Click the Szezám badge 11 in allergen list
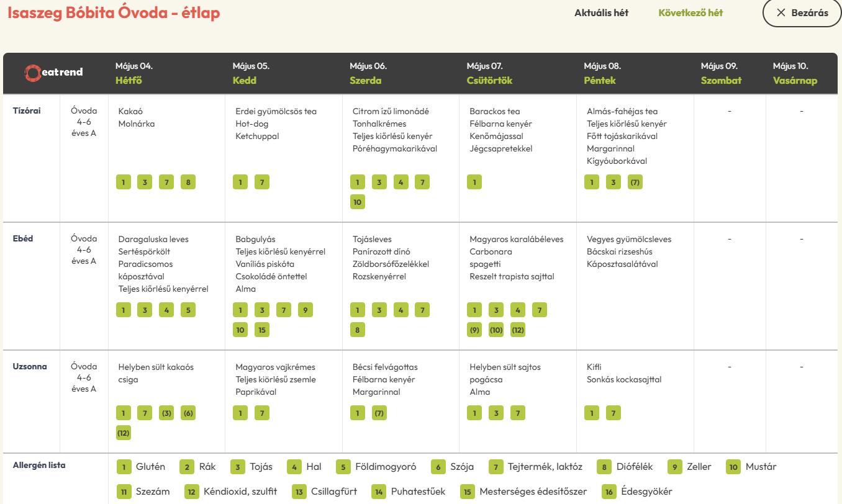Screen dimensions: 842x504 124,492
